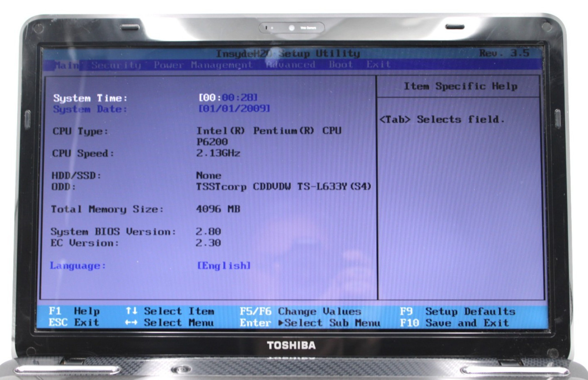Viewport: 588px width, 380px height.
Task: Open the Exit menu tab
Action: (378, 64)
